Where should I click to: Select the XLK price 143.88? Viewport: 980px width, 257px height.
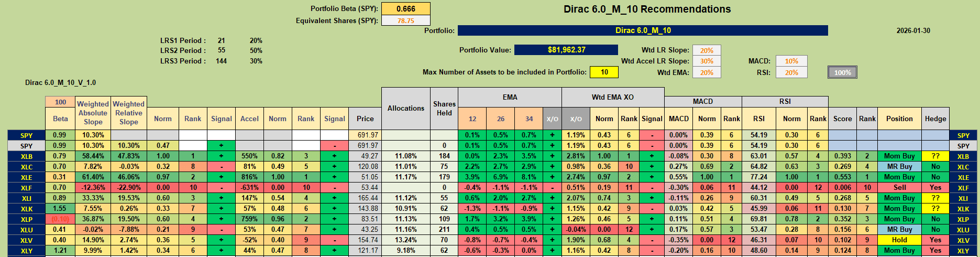click(x=365, y=208)
